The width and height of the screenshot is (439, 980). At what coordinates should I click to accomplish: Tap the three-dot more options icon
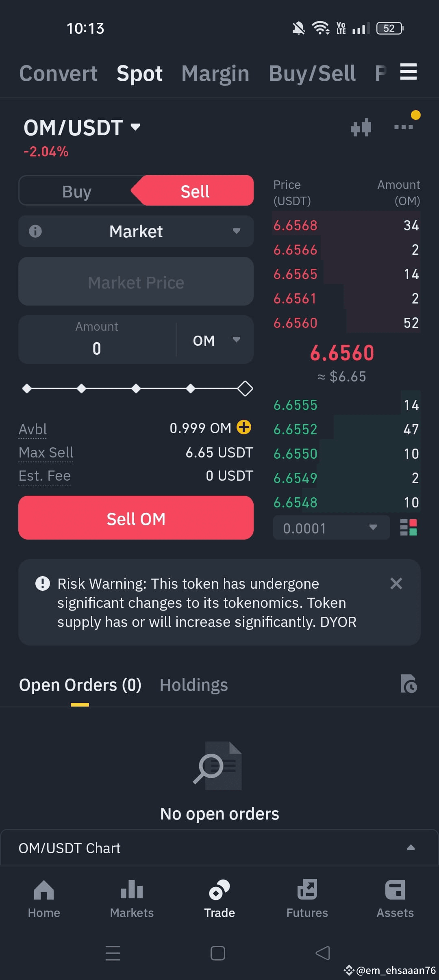tap(404, 127)
